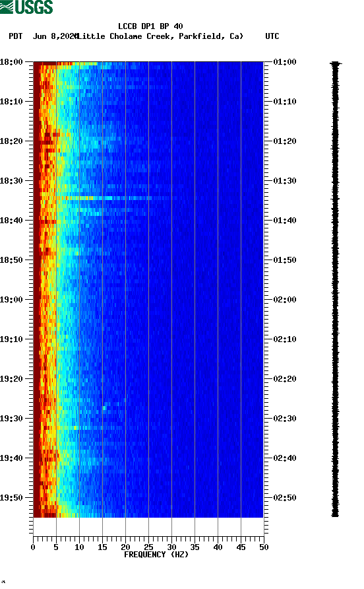Click the '19:00' PDT time label
This screenshot has height=589, width=364.
point(12,300)
